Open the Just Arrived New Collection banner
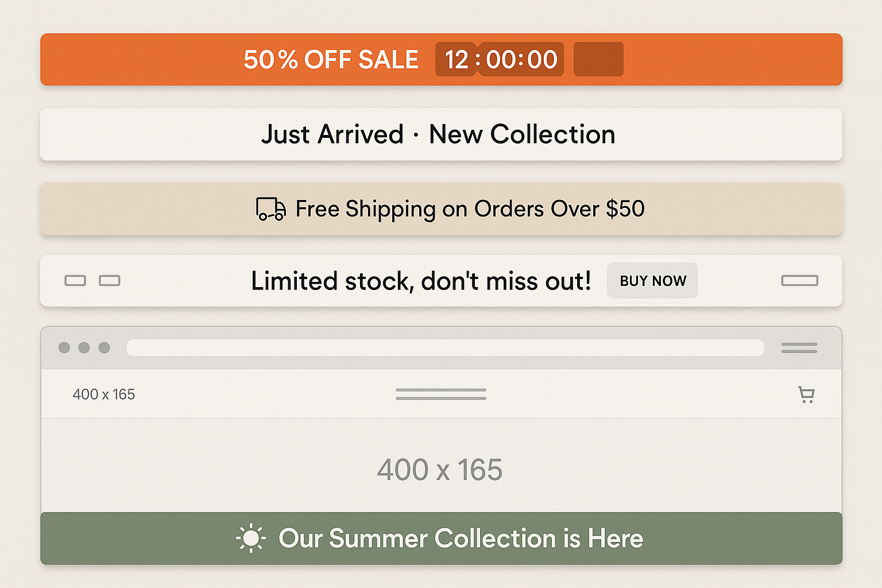Viewport: 882px width, 588px height. point(441,134)
